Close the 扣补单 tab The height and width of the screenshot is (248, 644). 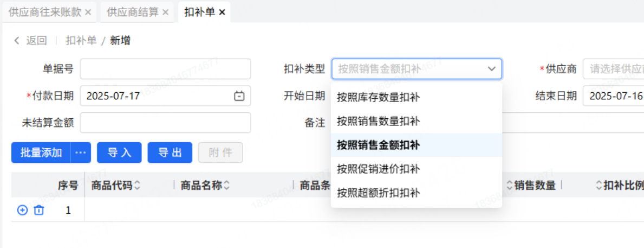click(222, 12)
